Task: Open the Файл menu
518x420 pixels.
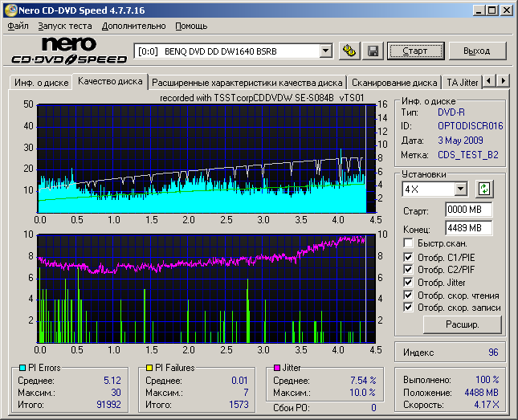Action: pos(18,26)
